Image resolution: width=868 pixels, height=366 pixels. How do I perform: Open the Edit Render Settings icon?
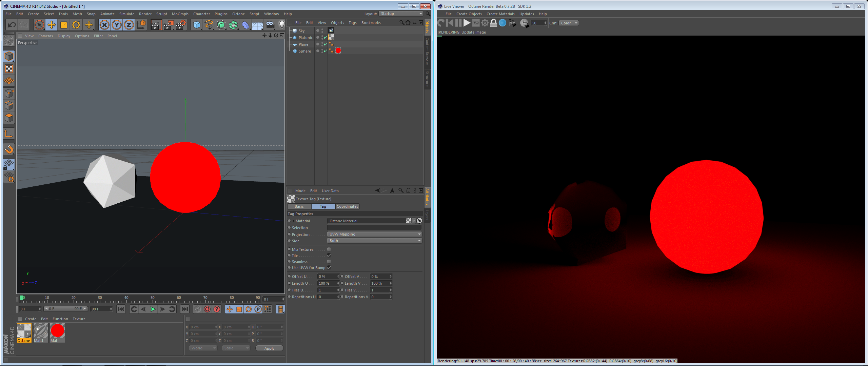(181, 25)
